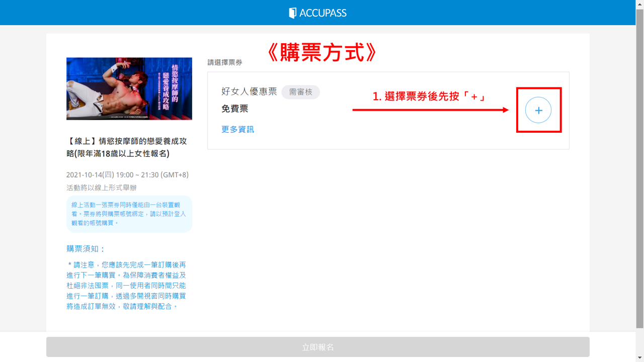Screen dimensions: 644x362
Task: Click the scrollbar down arrow
Action: [639, 357]
